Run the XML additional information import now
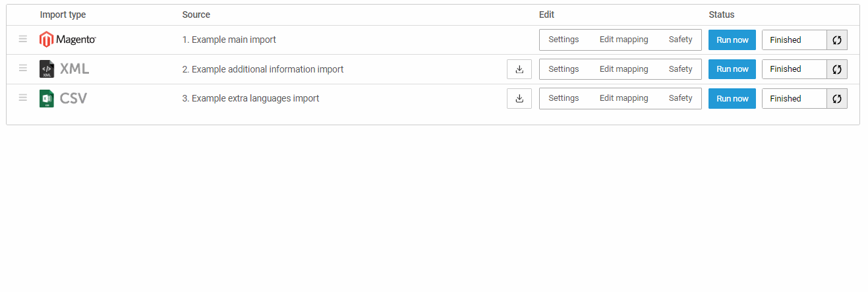This screenshot has height=292, width=868. 732,69
